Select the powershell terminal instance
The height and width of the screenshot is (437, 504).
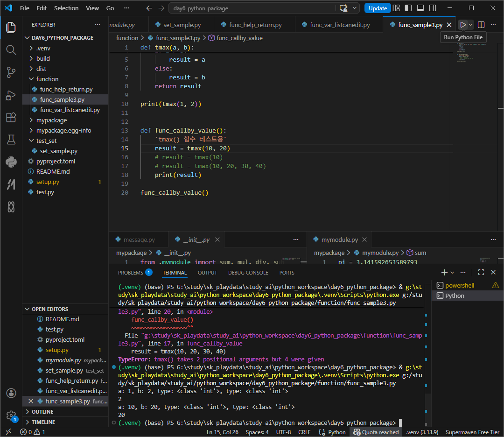pyautogui.click(x=467, y=286)
